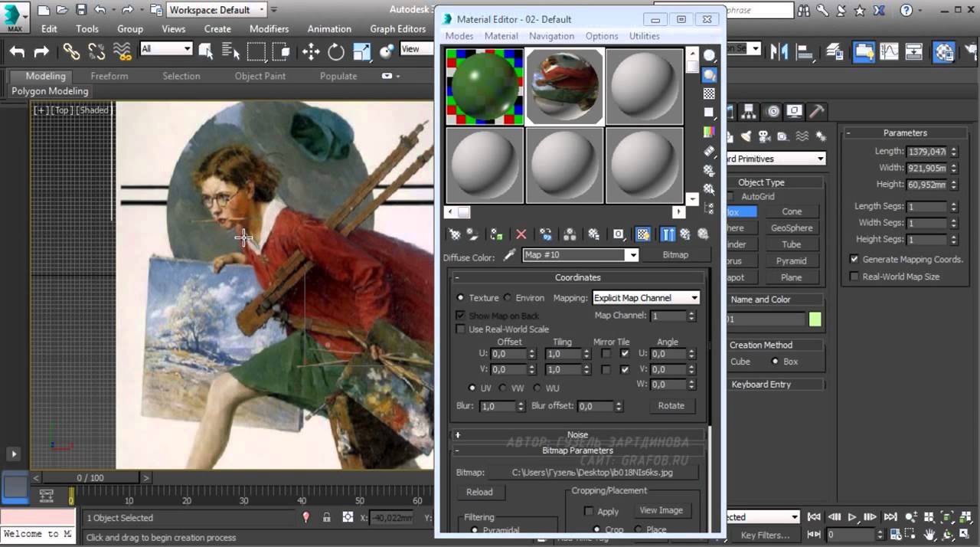Viewport: 980px width, 547px height.
Task: Click the green object color swatch
Action: point(815,319)
